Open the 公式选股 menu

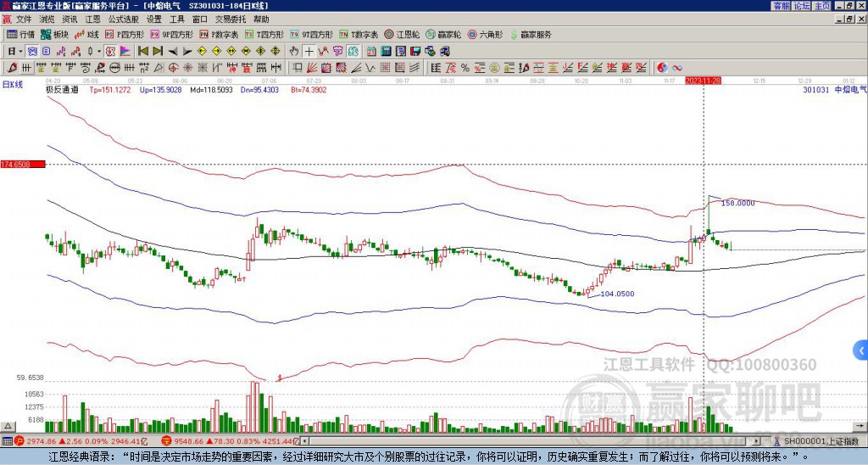tap(124, 20)
